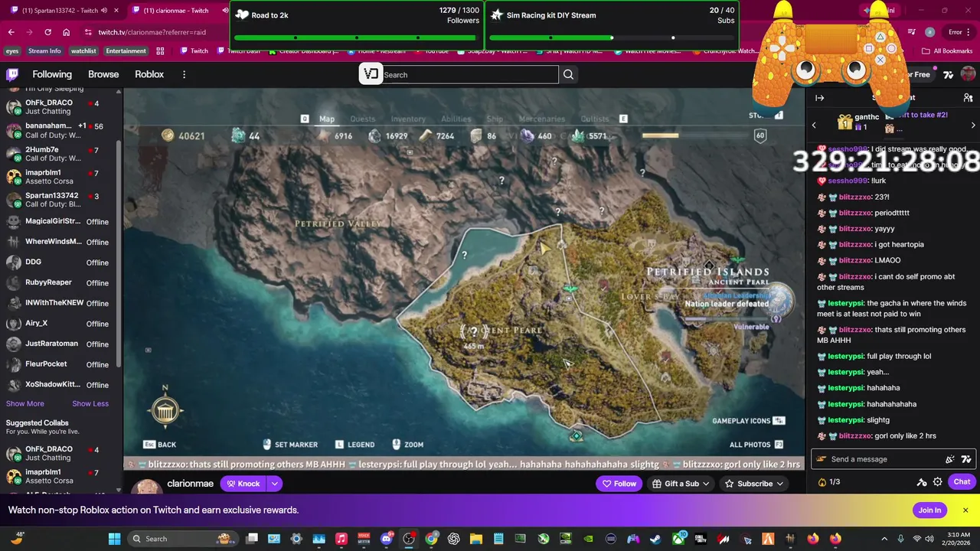Viewport: 980px width, 551px height.
Task: Click the Windows taskbar Search box
Action: pyautogui.click(x=181, y=539)
